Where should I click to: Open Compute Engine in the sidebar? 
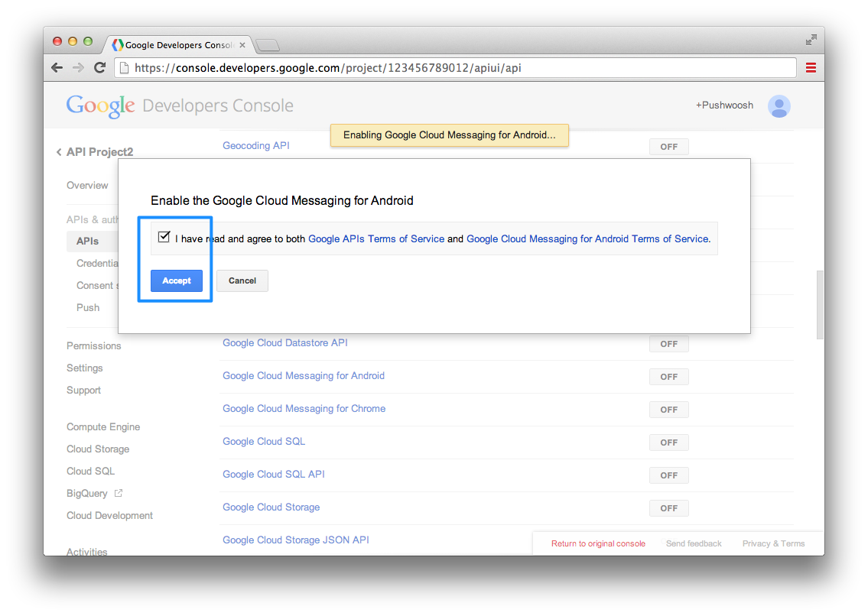(x=103, y=426)
